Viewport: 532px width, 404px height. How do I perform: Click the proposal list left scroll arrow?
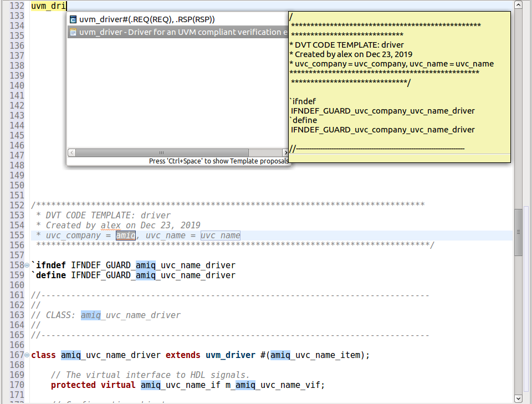click(71, 152)
